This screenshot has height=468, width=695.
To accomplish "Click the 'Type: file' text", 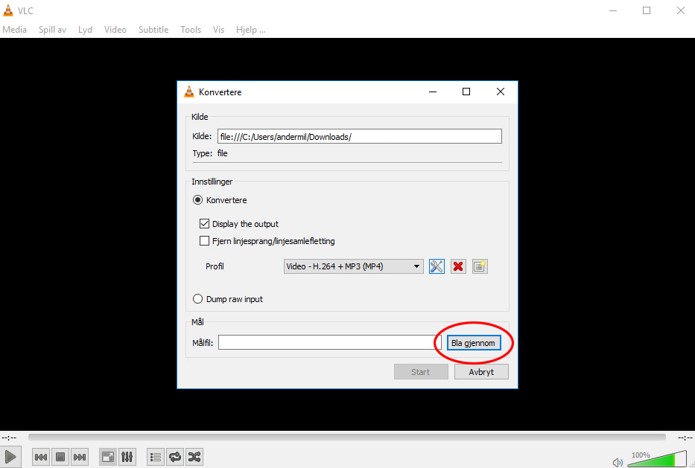I will [210, 153].
